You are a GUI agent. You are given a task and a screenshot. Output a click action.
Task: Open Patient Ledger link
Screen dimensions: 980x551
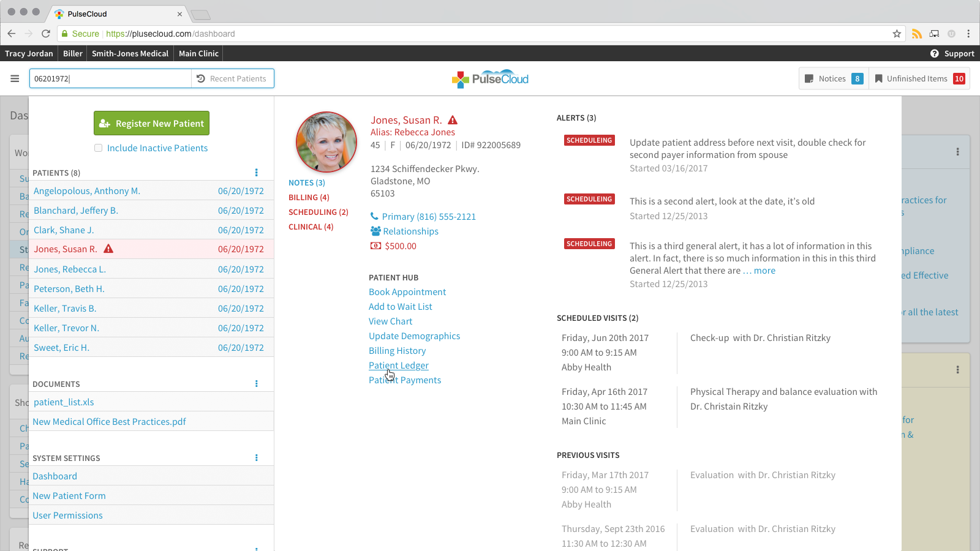pyautogui.click(x=399, y=365)
